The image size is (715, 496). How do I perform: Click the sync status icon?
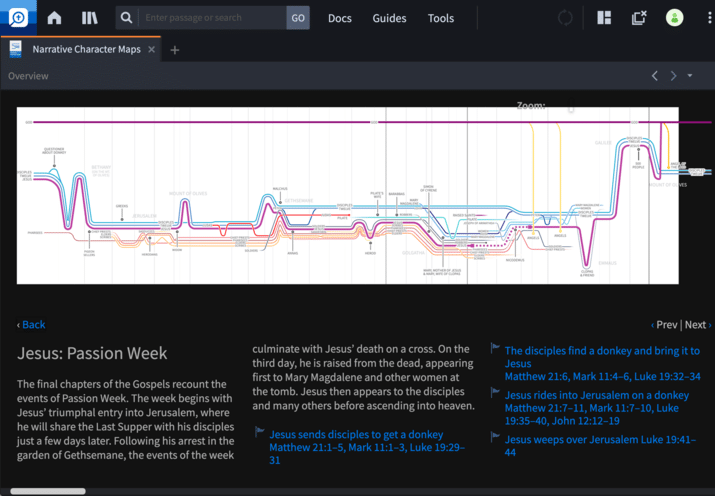tap(566, 18)
